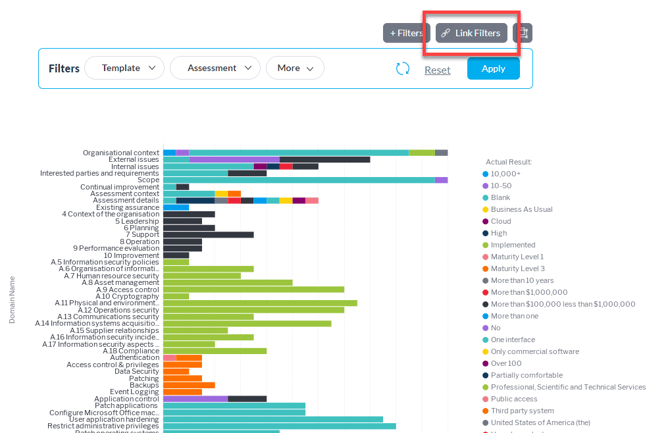Image resolution: width=670 pixels, height=433 pixels.
Task: Click the Business As Usual legend dot
Action: pyautogui.click(x=485, y=210)
